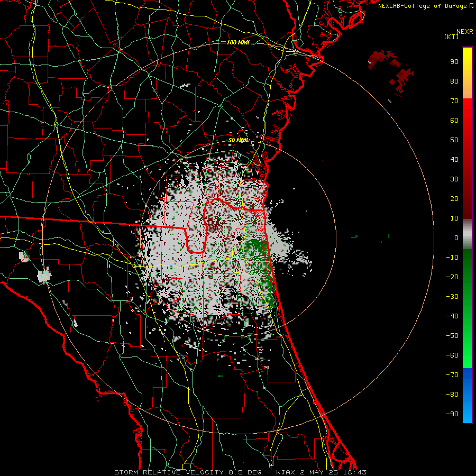Click the 30 value on velocity scale
Viewport: 476px width, 476px height.
(x=454, y=179)
